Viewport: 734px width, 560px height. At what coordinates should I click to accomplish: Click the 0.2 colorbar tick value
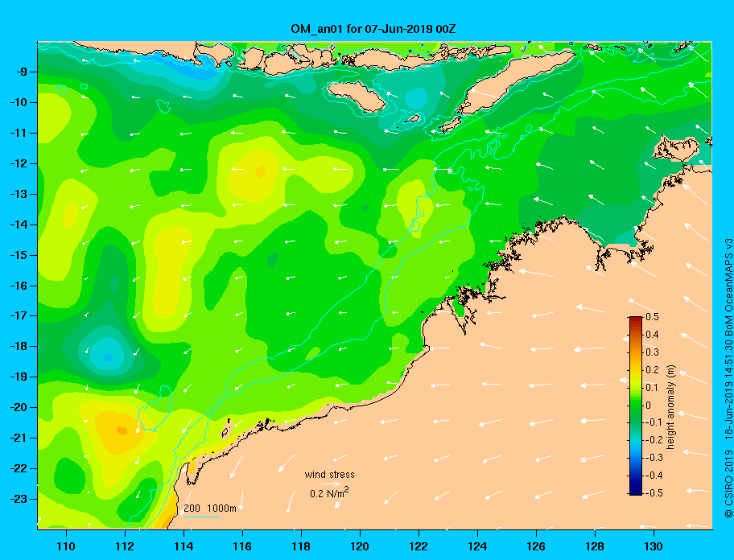click(652, 370)
